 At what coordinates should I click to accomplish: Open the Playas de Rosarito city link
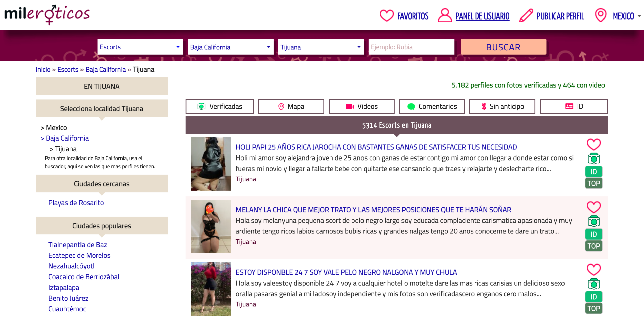[76, 202]
